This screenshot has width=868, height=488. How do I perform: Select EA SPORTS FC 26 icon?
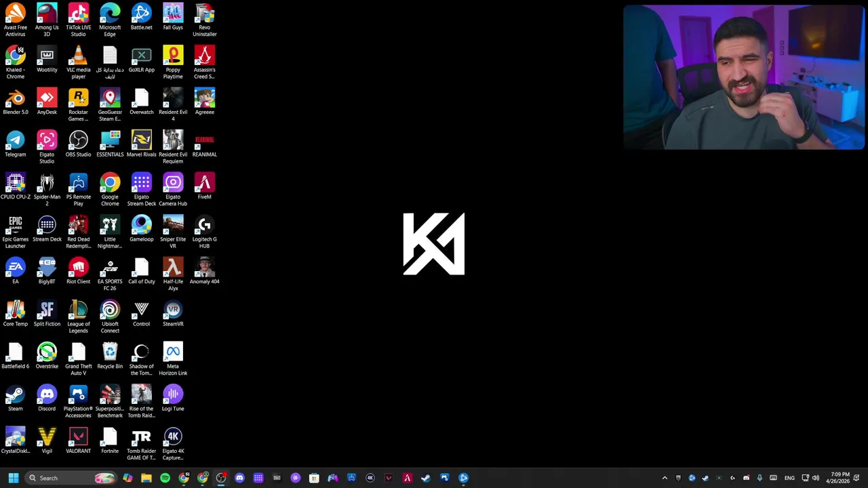pos(110,274)
